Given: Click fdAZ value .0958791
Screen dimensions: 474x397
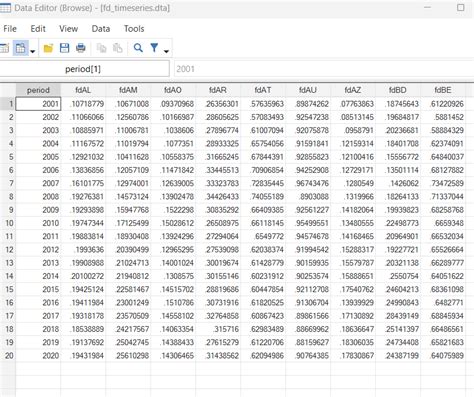Looking at the screenshot, I should pyautogui.click(x=353, y=130).
